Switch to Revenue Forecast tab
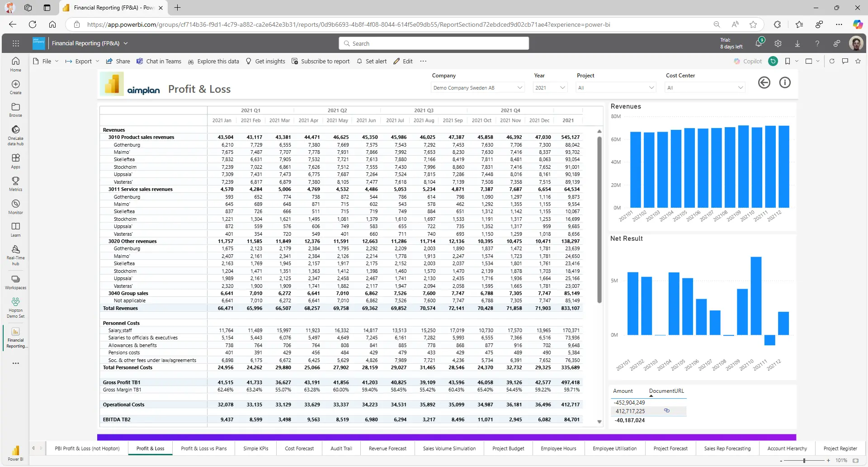The image size is (868, 467). click(x=387, y=448)
